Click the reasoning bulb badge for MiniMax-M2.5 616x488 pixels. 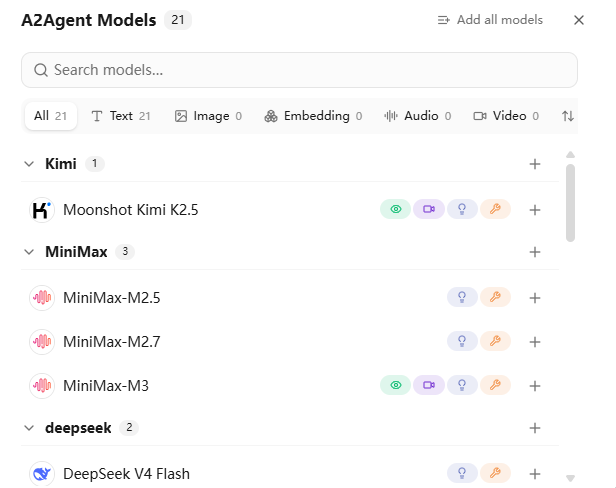[x=462, y=297]
